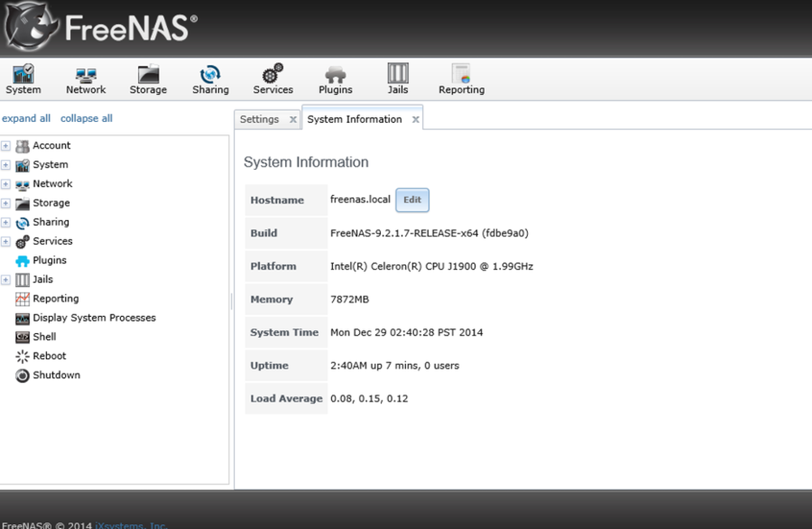Expand the Services tree node
This screenshot has width=812, height=529.
tap(6, 241)
